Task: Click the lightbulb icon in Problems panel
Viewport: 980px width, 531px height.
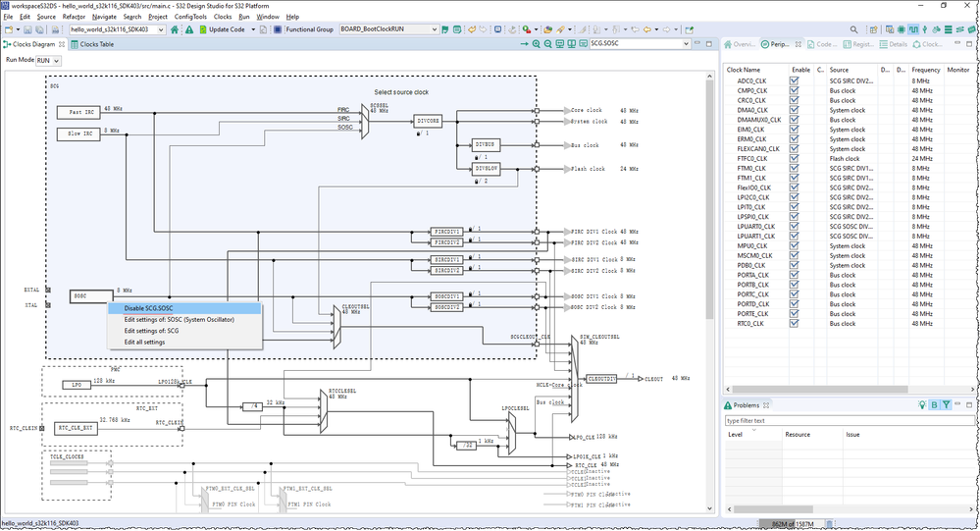Action: point(922,404)
